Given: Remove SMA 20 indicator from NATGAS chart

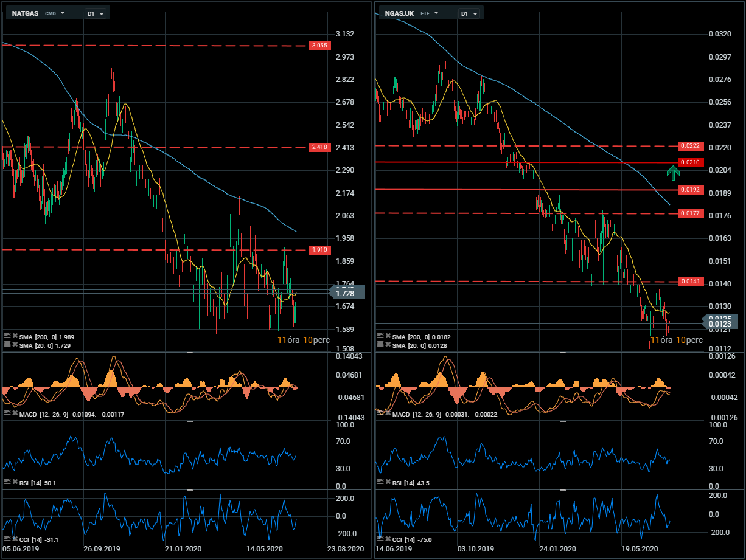Looking at the screenshot, I should click(x=14, y=344).
